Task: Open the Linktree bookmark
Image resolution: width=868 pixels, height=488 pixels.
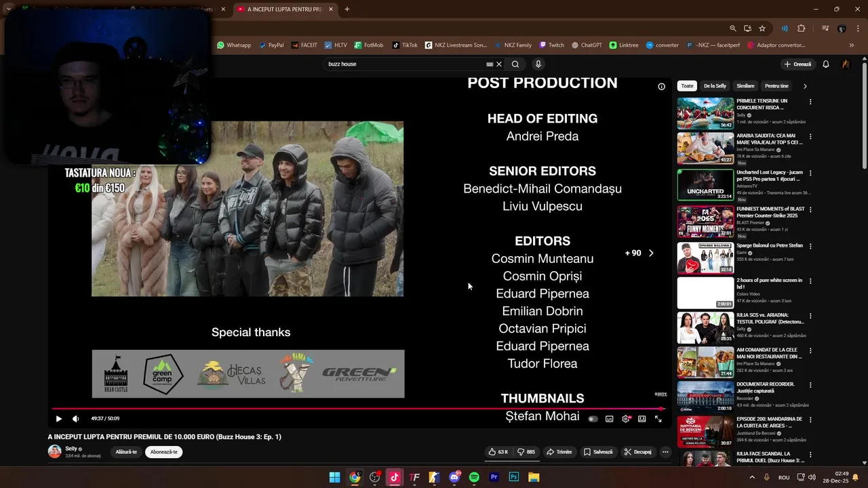Action: click(x=624, y=45)
